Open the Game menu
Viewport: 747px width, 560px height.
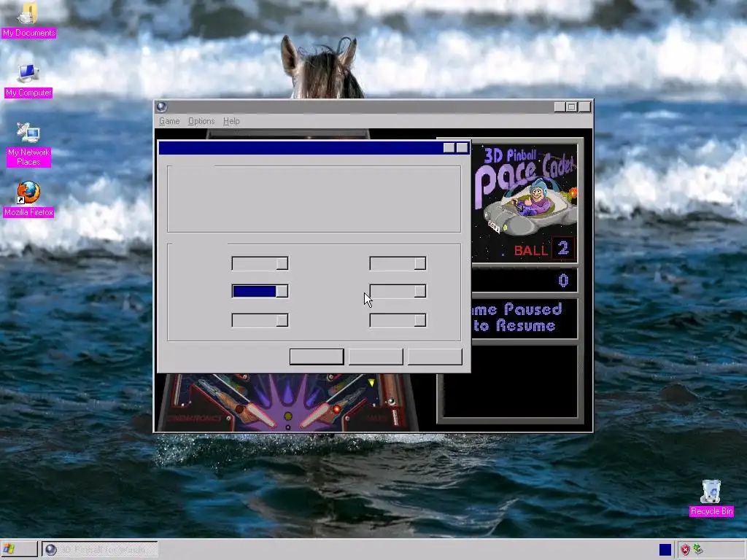tap(169, 121)
